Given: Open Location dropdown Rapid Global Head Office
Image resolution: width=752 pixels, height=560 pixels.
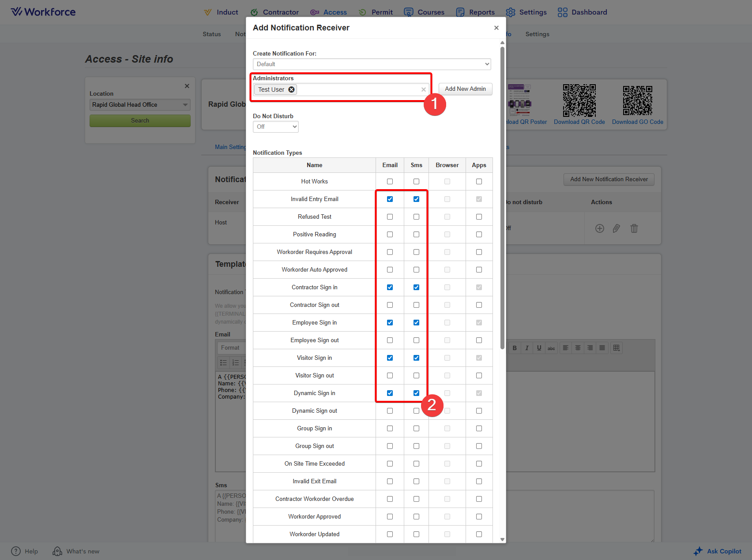Looking at the screenshot, I should point(140,105).
